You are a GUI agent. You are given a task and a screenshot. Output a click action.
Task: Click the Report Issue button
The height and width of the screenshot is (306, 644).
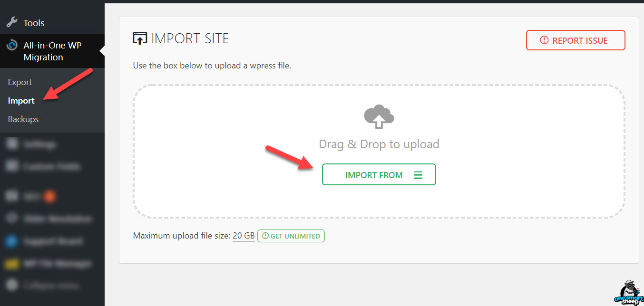pos(576,40)
